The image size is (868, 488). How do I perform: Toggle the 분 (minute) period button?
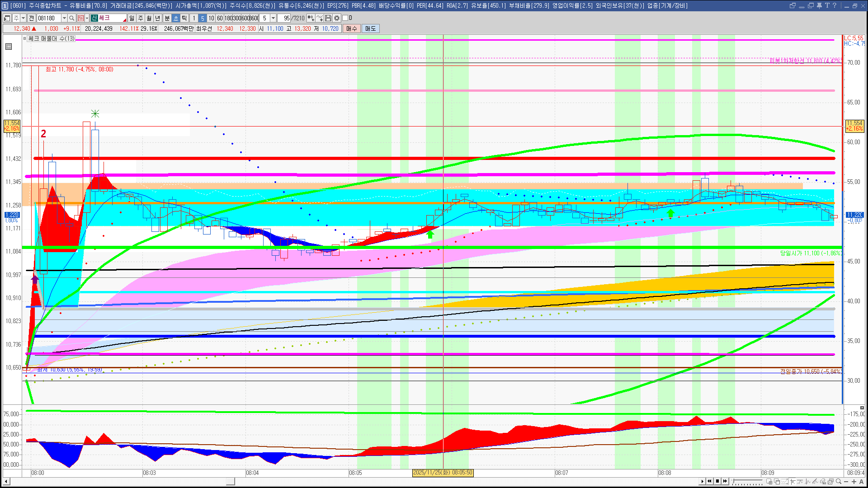click(167, 18)
